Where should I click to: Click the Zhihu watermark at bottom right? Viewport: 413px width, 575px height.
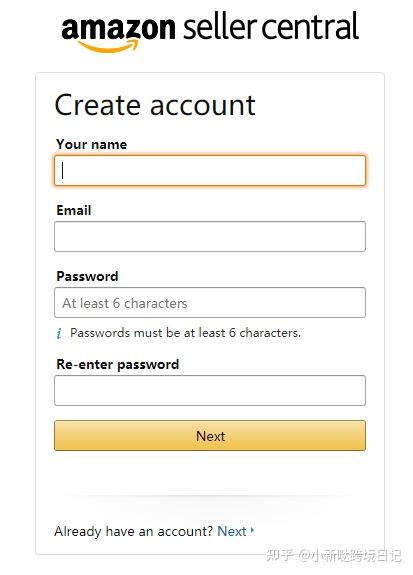click(333, 555)
